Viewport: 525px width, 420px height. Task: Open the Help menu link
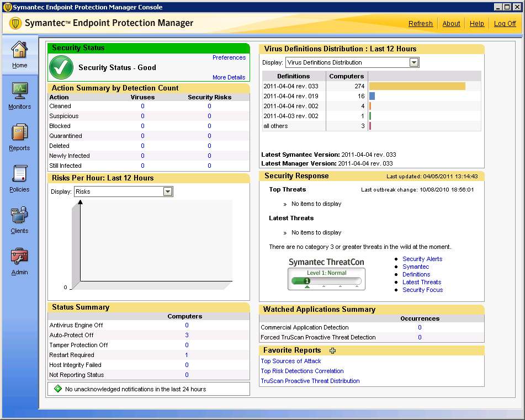point(477,24)
